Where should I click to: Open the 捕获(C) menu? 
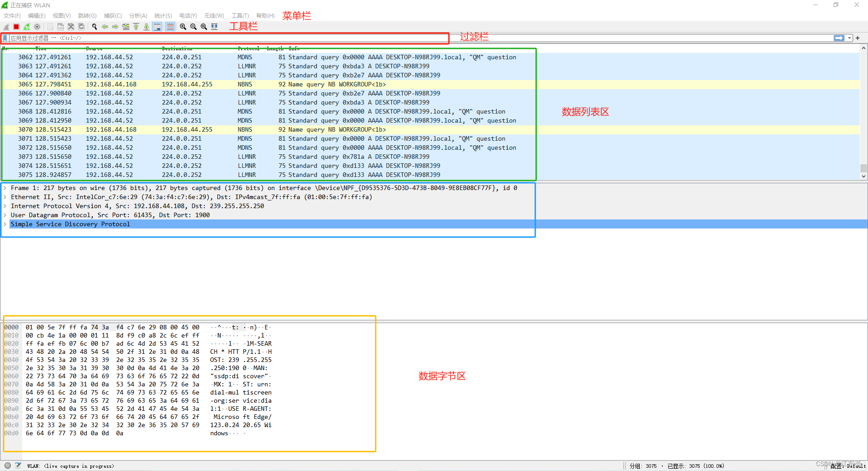click(112, 15)
